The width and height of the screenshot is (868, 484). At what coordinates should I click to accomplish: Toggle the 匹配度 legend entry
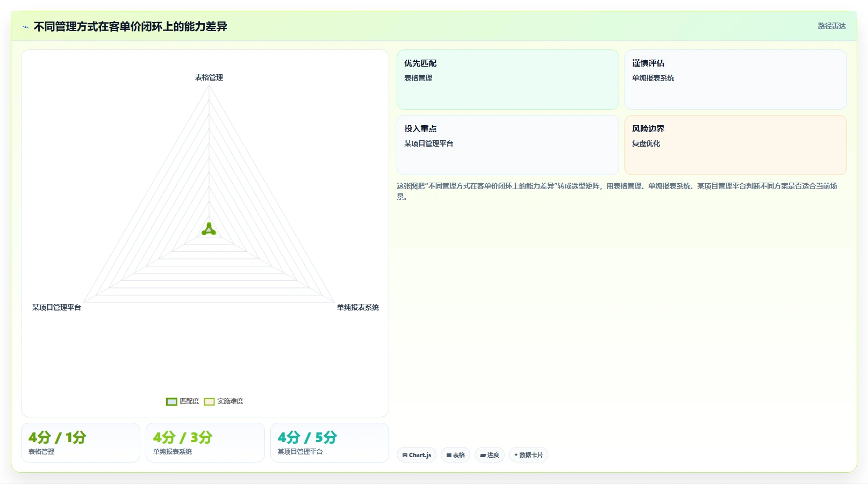183,401
